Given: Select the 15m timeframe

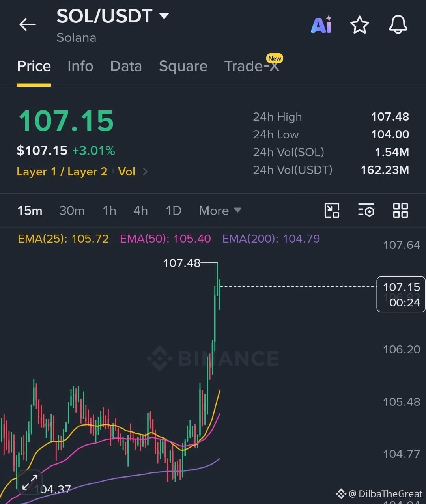Looking at the screenshot, I should click(x=30, y=211).
